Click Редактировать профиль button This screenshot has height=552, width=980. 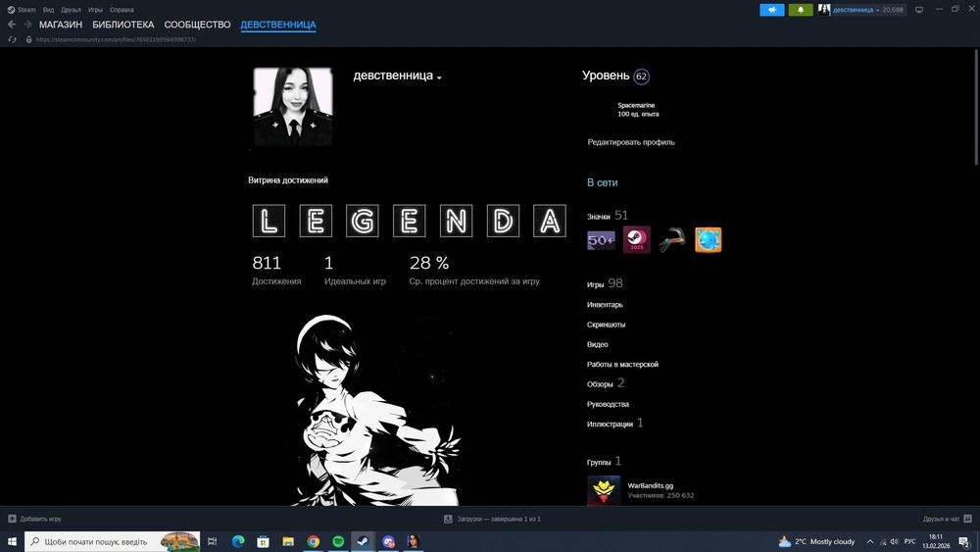[630, 142]
